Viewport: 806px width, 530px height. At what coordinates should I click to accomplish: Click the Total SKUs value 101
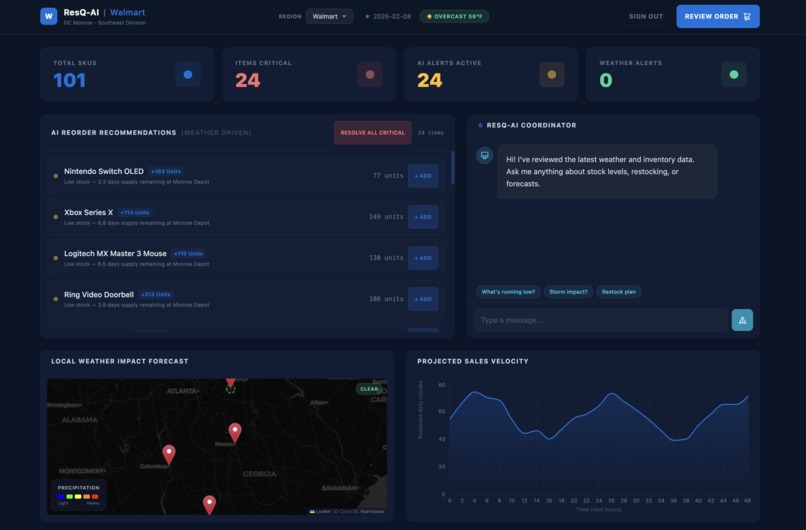pos(69,80)
